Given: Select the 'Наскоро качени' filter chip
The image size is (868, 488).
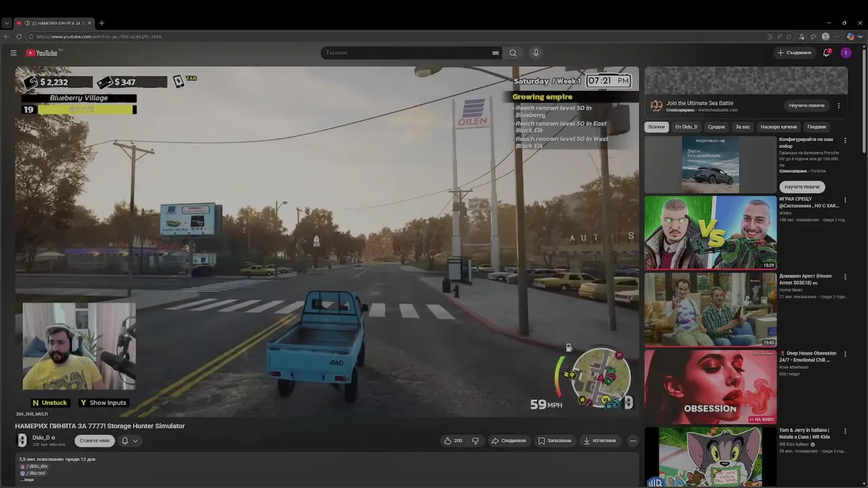Looking at the screenshot, I should click(x=778, y=127).
